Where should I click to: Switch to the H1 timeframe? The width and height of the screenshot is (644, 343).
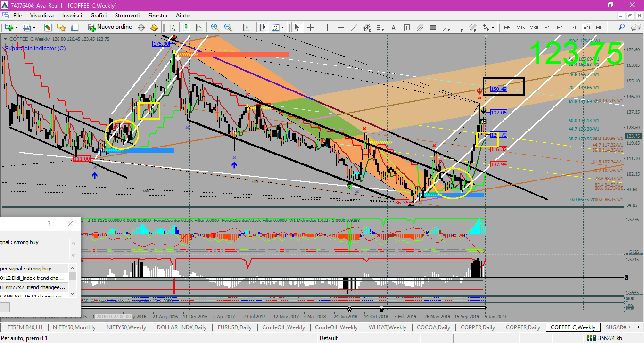coord(547,27)
